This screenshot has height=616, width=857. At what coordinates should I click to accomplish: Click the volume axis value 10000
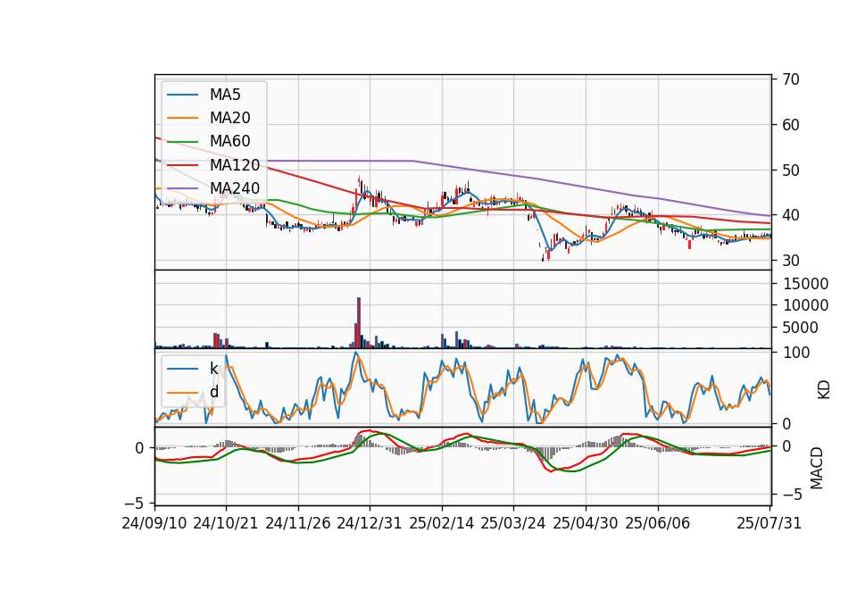point(805,305)
